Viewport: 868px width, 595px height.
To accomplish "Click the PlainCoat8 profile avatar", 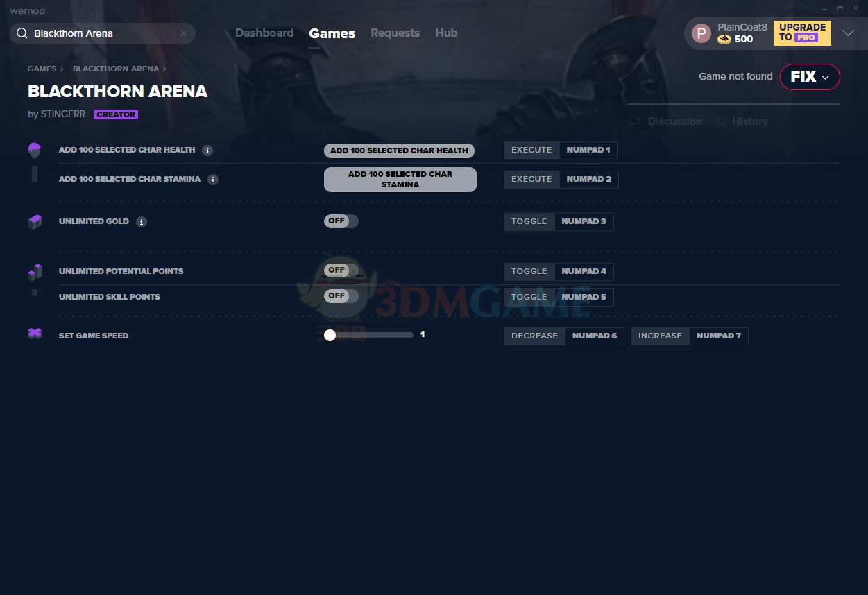I will coord(701,33).
